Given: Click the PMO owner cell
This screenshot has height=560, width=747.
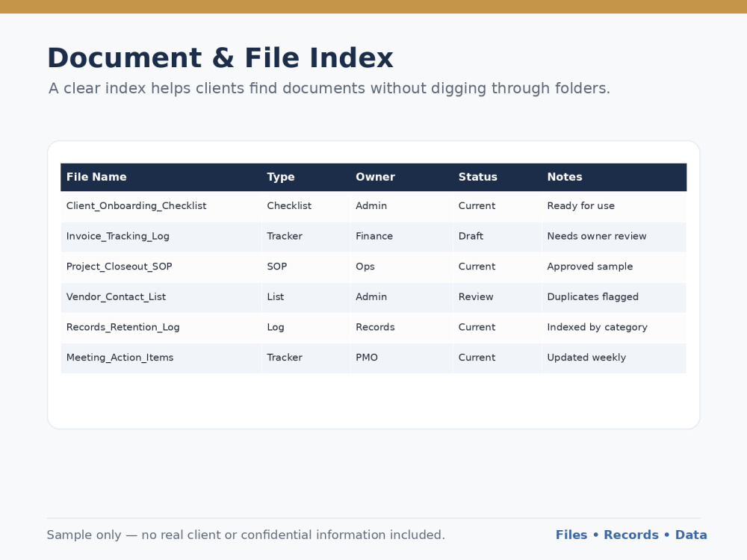Looking at the screenshot, I should coord(367,357).
